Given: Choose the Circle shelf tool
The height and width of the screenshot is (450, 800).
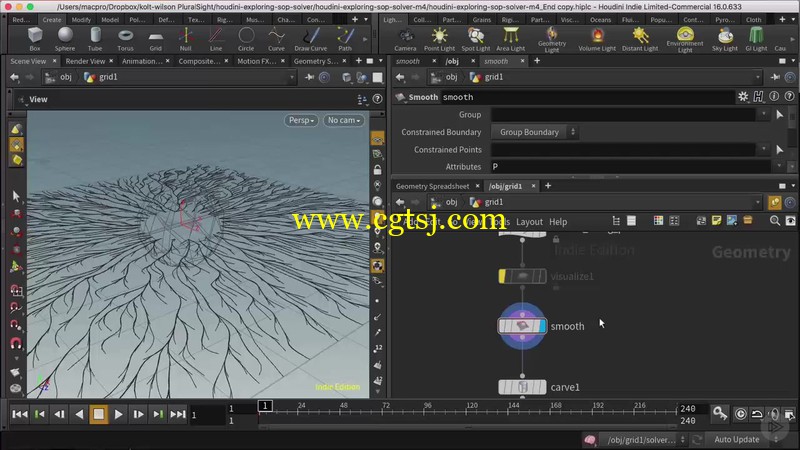Looking at the screenshot, I should coord(246,39).
